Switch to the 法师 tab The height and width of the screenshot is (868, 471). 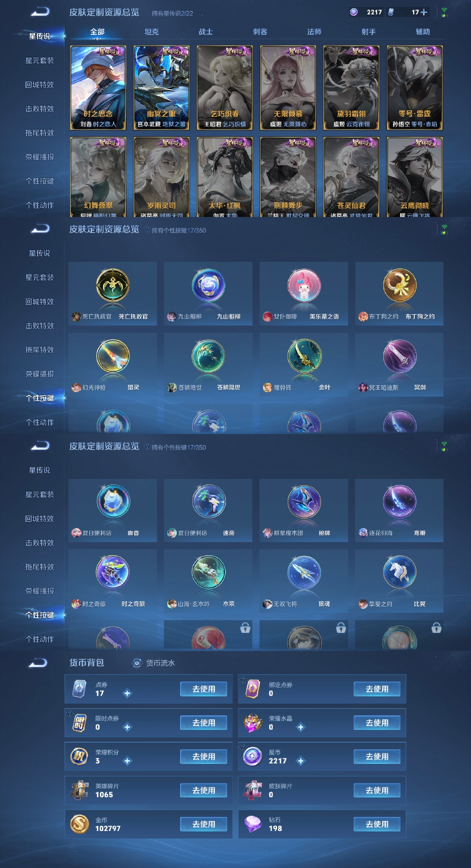314,32
